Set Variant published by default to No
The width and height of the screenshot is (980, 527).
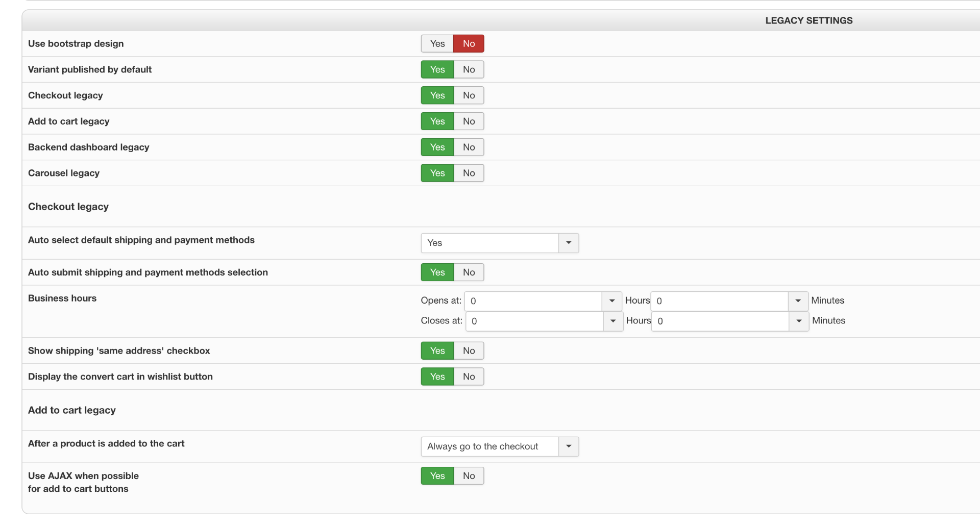coord(469,69)
